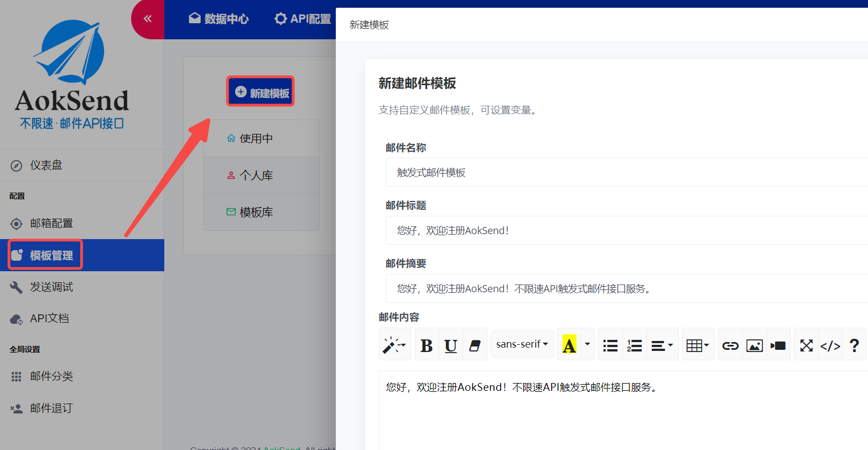The width and height of the screenshot is (868, 450).
Task: Open 邮箱配置 in the sidebar
Action: (x=82, y=224)
